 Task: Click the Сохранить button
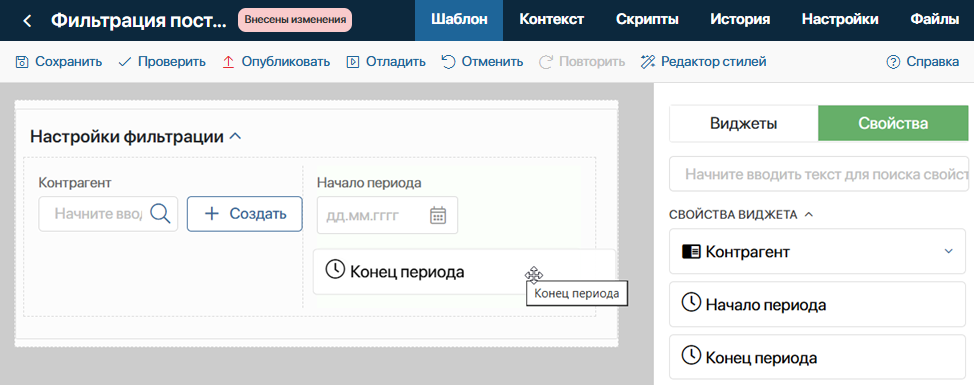coord(58,61)
